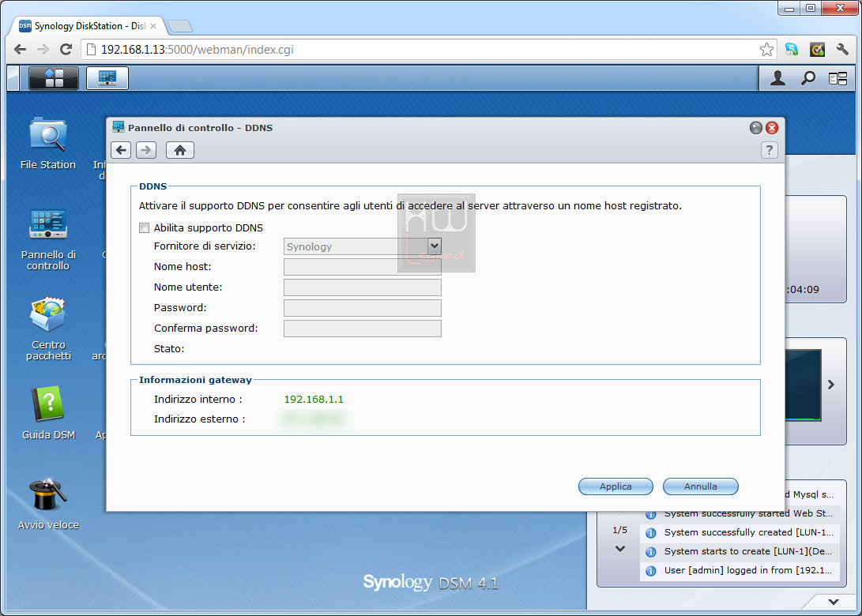Image resolution: width=862 pixels, height=616 pixels.
Task: Select the Synology DiskStation browser tab
Action: pos(88,26)
